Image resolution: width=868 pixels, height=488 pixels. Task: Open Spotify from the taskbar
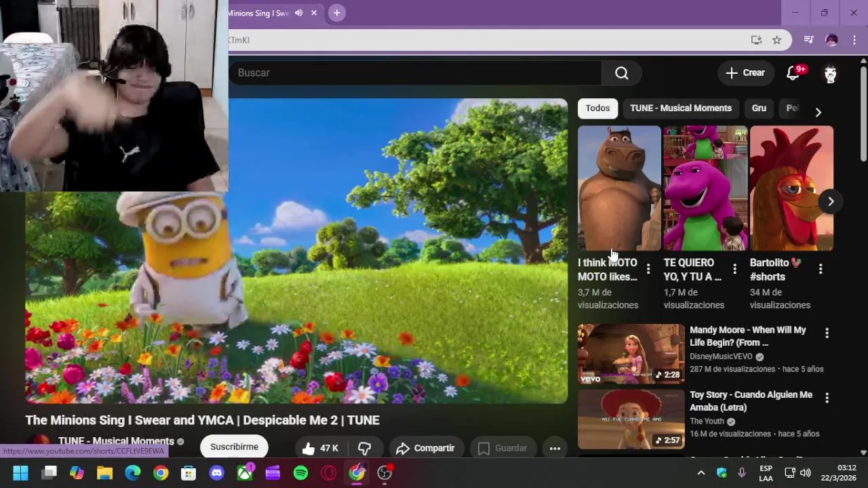click(x=300, y=473)
